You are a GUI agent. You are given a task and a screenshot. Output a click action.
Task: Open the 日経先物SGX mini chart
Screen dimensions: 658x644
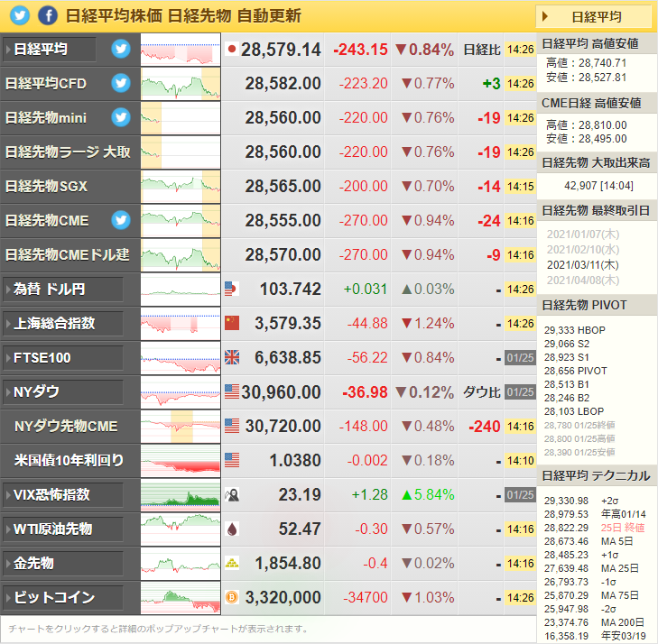(181, 186)
